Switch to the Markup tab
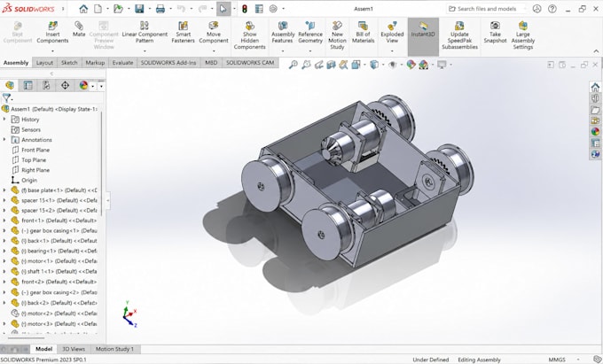This screenshot has height=364, width=603. point(95,63)
